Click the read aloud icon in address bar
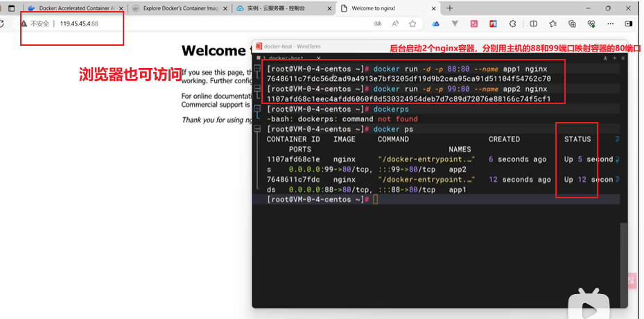This screenshot has height=319, width=644. pyautogui.click(x=395, y=24)
